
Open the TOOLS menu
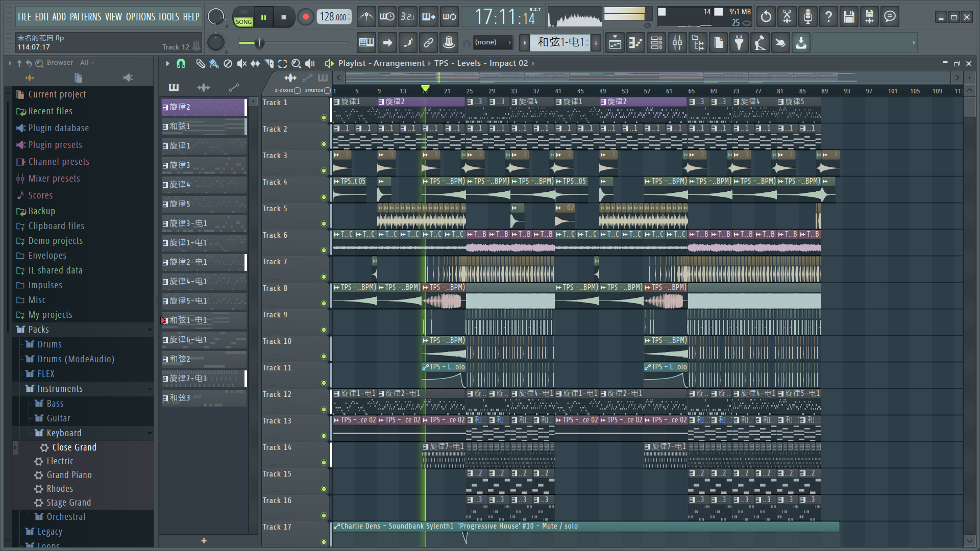point(168,17)
